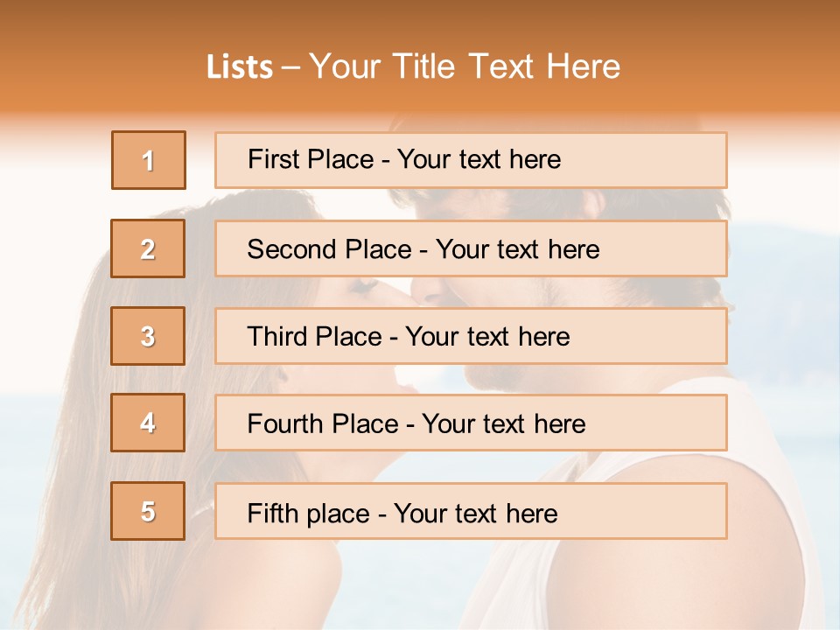Click the 'First Place - Your text here' bar
The image size is (840, 630).
pyautogui.click(x=471, y=160)
